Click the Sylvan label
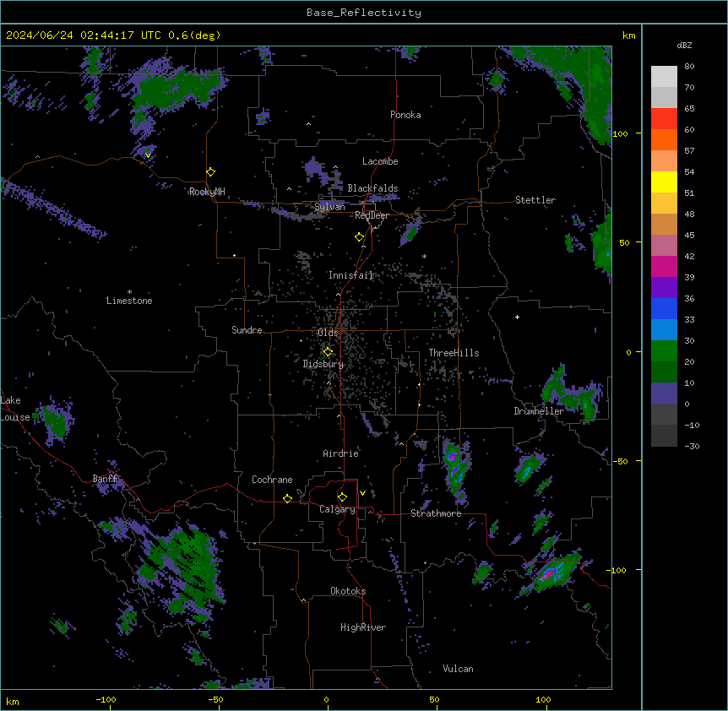728x711 pixels. point(329,207)
